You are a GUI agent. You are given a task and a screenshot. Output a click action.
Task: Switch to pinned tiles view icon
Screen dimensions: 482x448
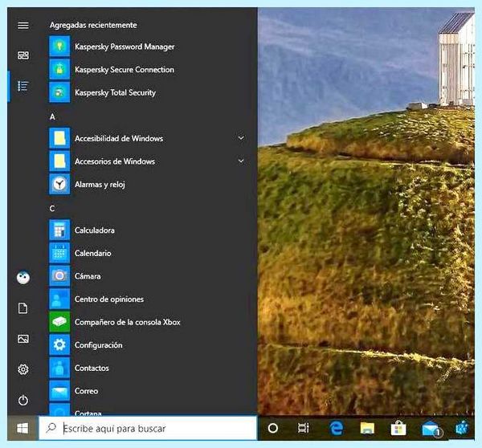23,55
